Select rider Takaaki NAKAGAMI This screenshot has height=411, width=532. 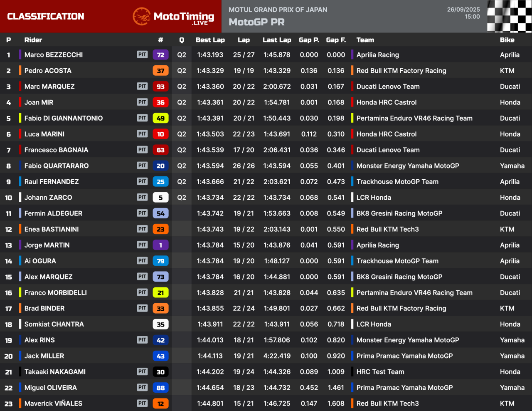55,371
